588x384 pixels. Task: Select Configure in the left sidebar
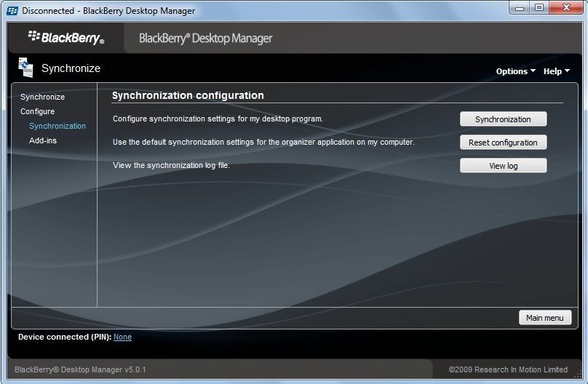[38, 111]
